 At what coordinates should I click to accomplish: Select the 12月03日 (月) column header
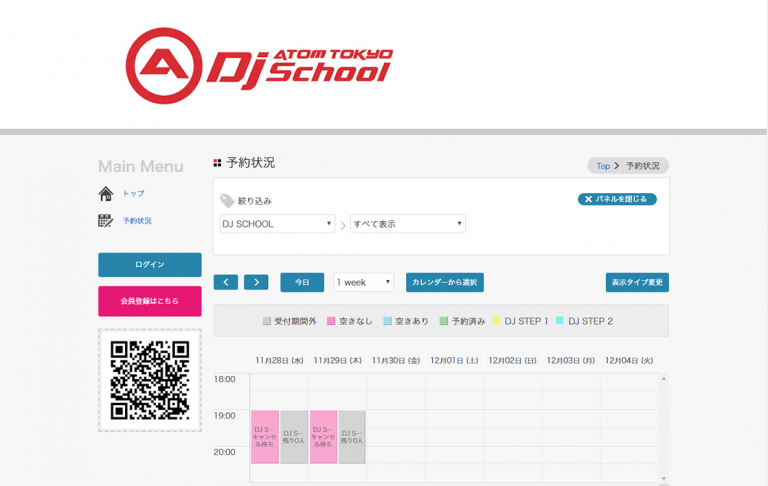(571, 361)
